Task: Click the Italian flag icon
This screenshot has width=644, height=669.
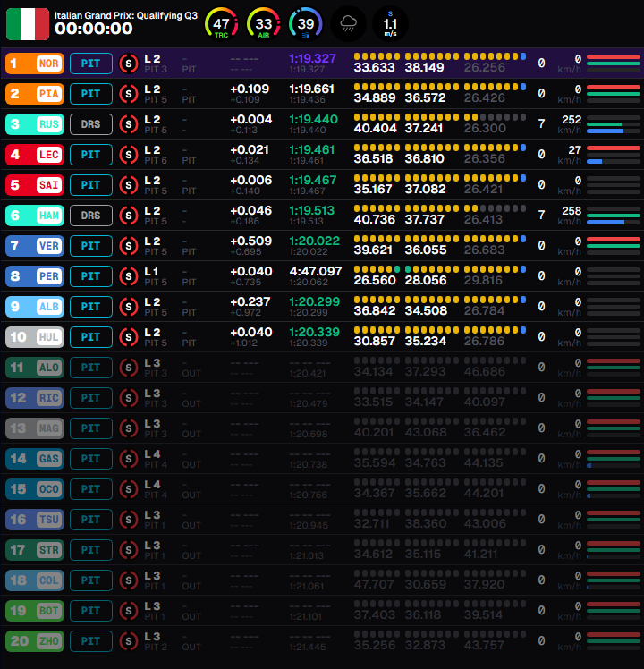Action: tap(28, 24)
